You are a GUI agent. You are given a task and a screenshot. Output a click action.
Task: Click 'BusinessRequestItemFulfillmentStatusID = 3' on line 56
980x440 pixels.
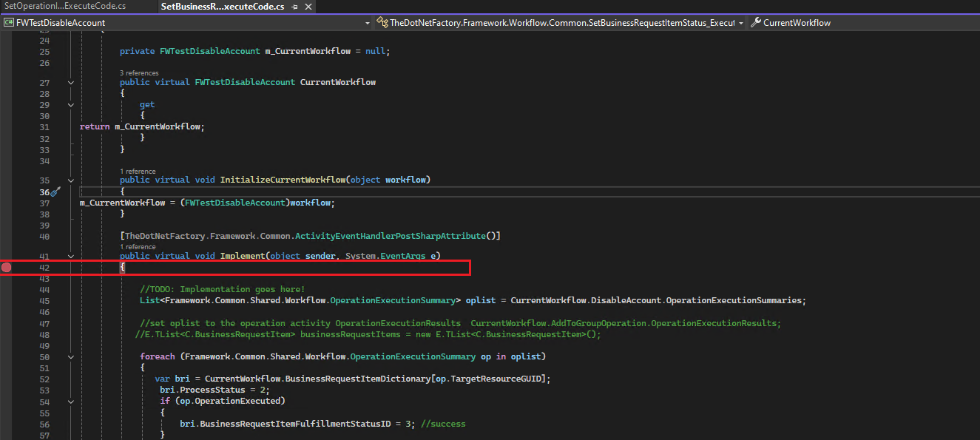point(307,424)
